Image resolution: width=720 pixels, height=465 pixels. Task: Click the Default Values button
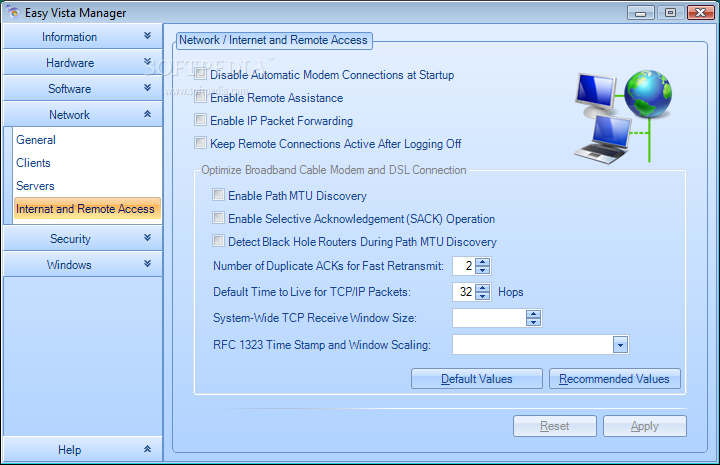click(x=477, y=379)
